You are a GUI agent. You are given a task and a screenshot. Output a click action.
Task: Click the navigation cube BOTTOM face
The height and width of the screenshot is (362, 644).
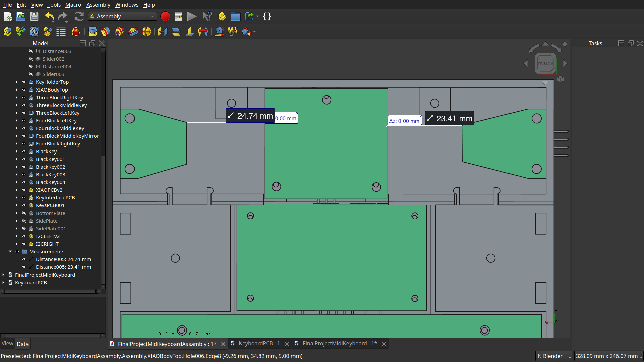point(545,63)
